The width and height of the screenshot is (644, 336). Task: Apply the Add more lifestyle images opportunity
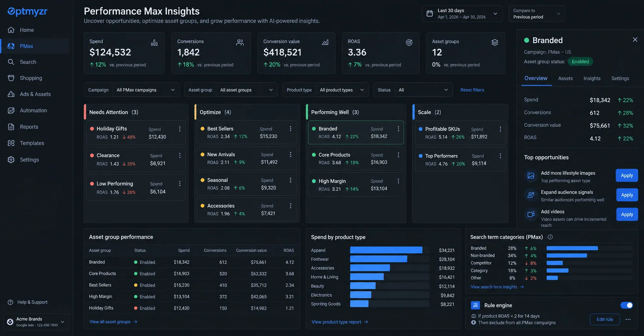627,176
